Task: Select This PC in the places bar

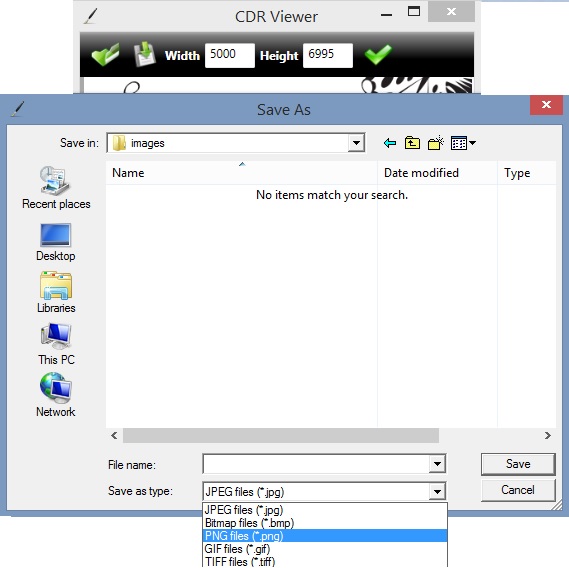Action: pyautogui.click(x=56, y=344)
